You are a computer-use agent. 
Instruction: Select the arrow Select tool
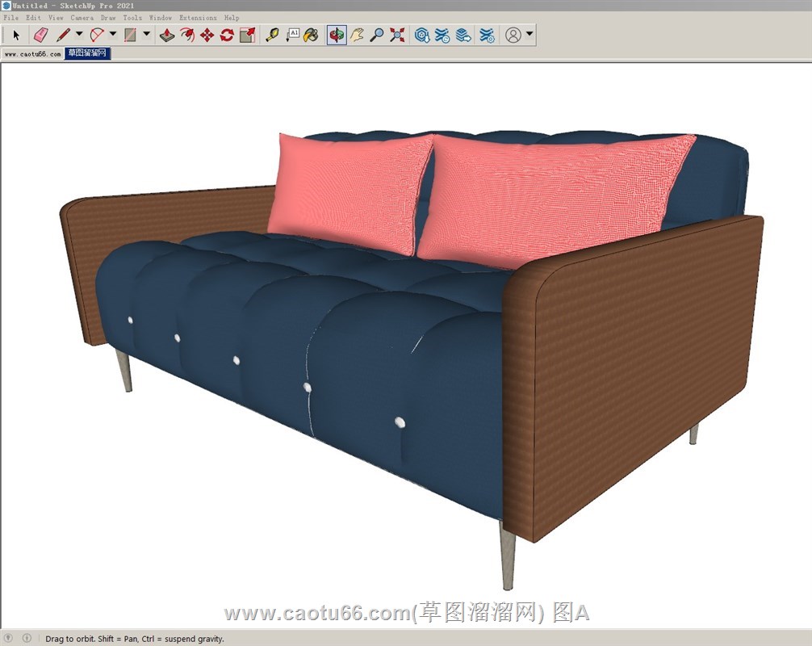pos(15,35)
